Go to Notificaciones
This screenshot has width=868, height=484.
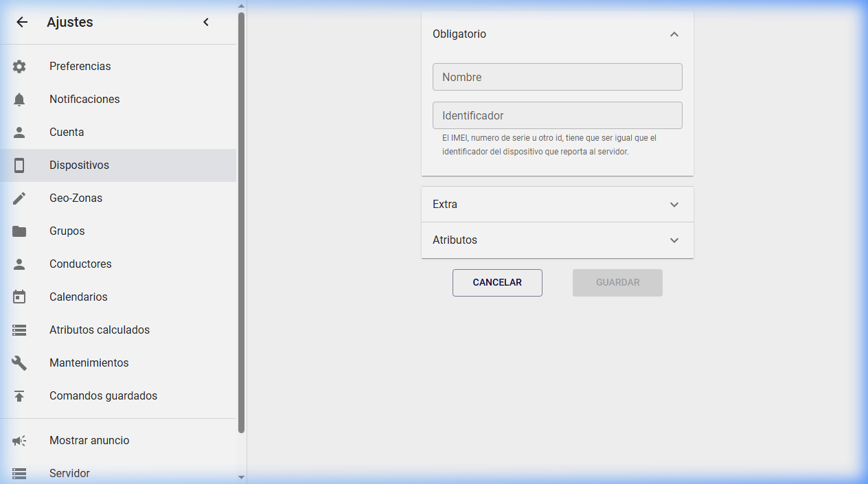pyautogui.click(x=118, y=100)
